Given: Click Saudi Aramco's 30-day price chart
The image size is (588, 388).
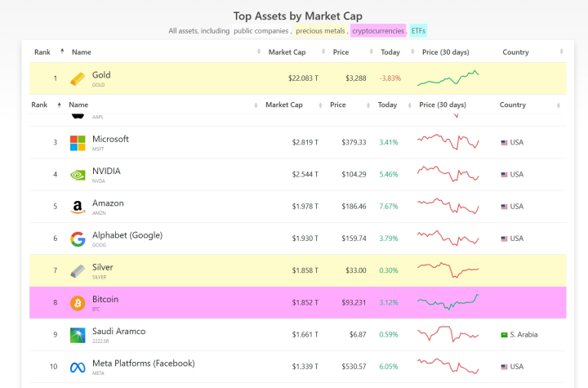Looking at the screenshot, I should pyautogui.click(x=448, y=334).
